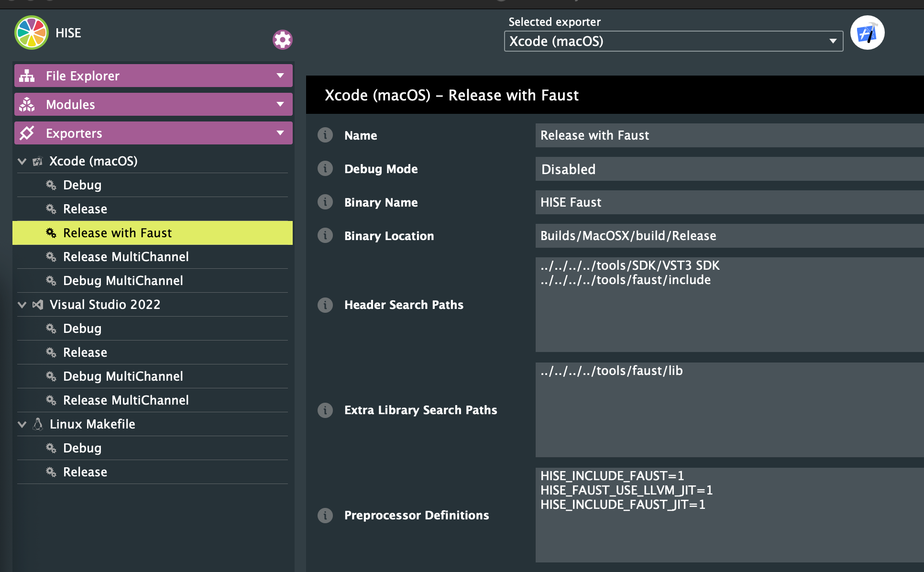This screenshot has height=572, width=924.
Task: Open the Modules panel header
Action: coord(154,104)
